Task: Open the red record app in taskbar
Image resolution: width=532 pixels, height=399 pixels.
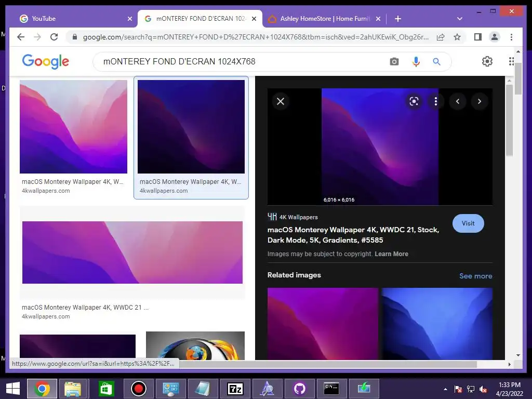Action: [x=138, y=389]
